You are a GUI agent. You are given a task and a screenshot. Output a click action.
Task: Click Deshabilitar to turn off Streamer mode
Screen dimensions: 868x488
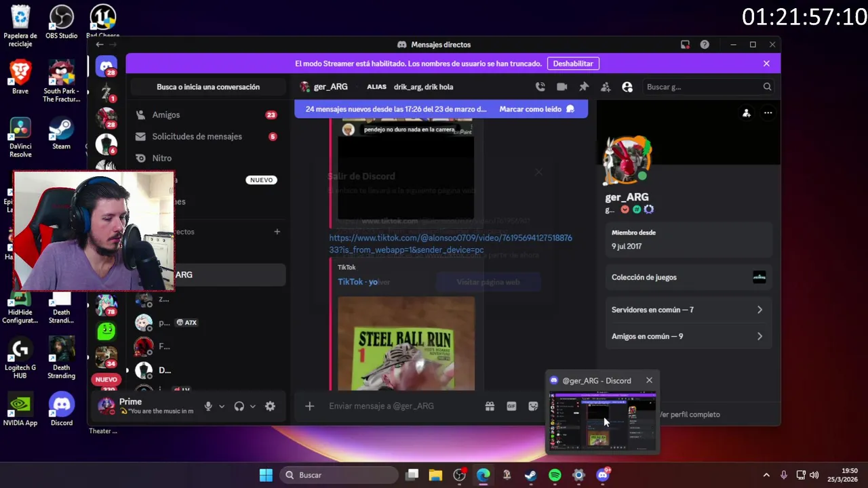573,64
